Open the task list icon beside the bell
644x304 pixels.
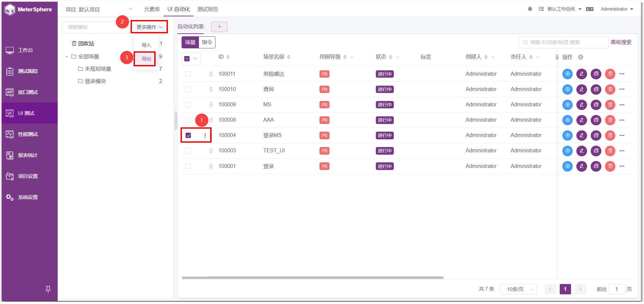[541, 9]
